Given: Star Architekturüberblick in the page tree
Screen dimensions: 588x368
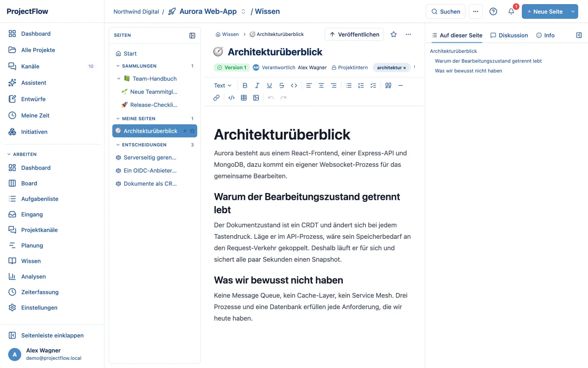Looking at the screenshot, I should click(192, 131).
